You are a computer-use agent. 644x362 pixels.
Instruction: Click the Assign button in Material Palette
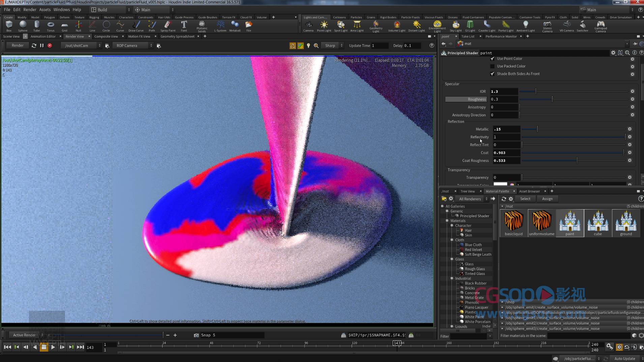[x=547, y=199]
